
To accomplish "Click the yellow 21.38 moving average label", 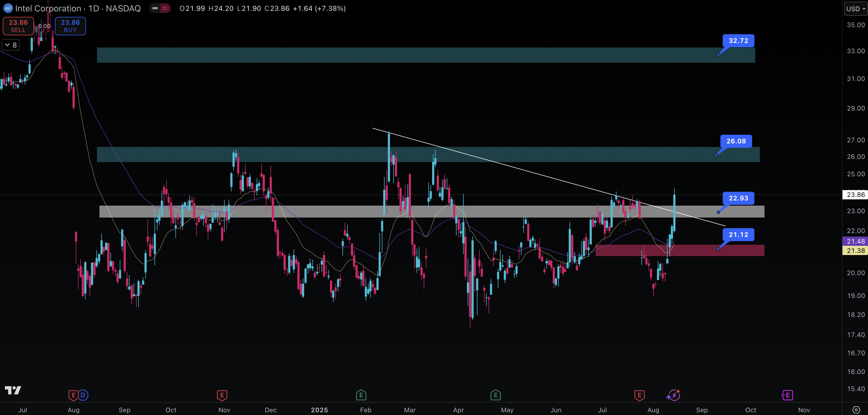I will 856,250.
